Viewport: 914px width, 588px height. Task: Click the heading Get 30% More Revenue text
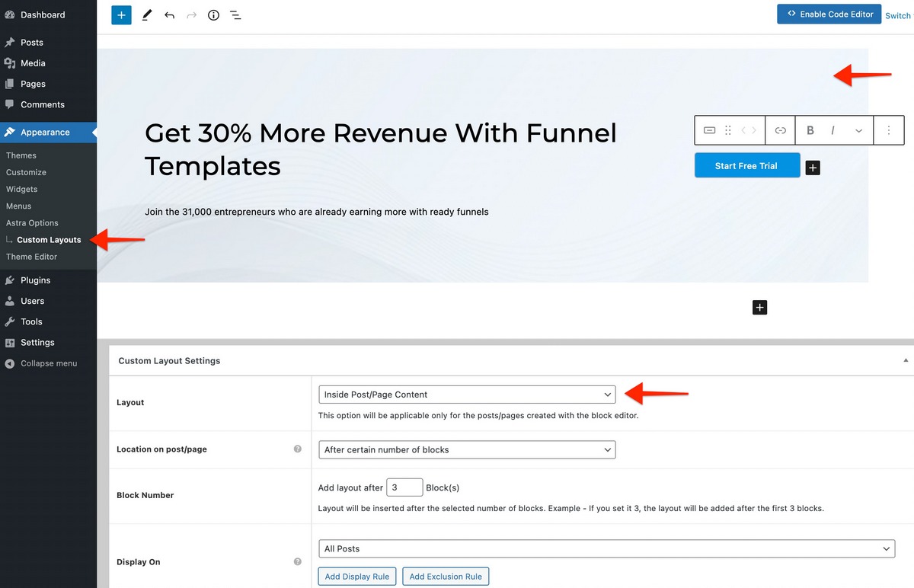381,149
